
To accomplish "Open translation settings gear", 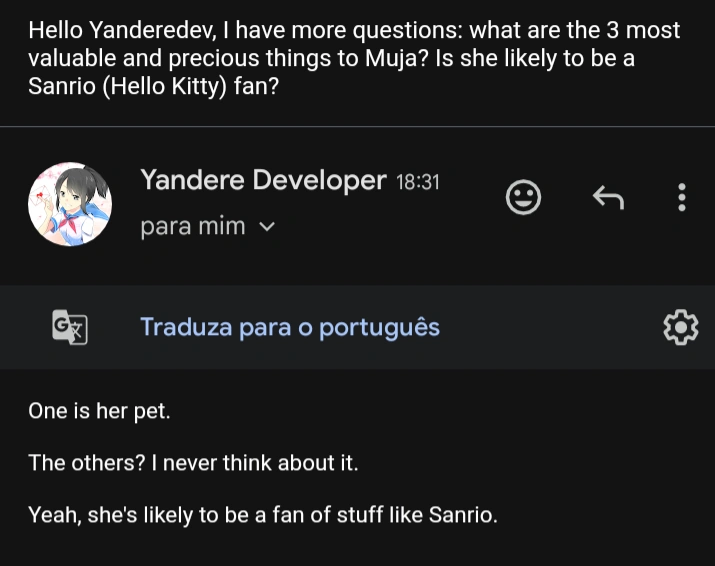I will [x=680, y=326].
